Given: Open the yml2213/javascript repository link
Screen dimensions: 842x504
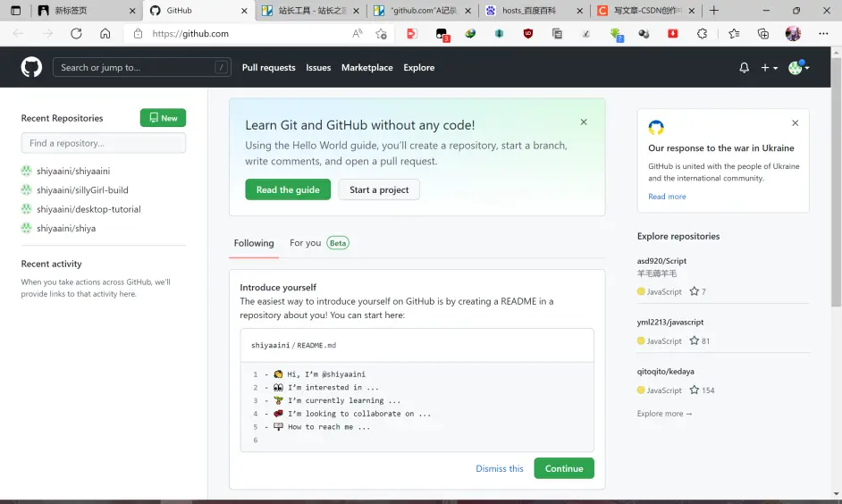Looking at the screenshot, I should pos(670,322).
